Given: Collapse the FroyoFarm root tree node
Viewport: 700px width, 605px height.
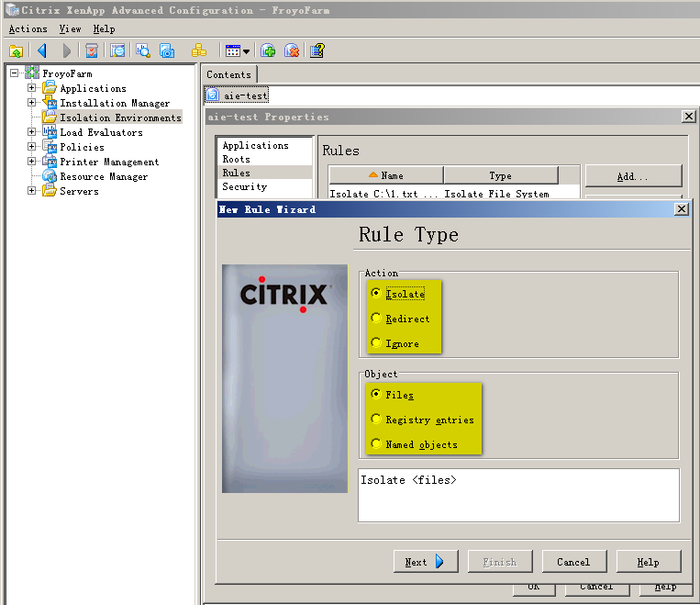Looking at the screenshot, I should coord(15,73).
